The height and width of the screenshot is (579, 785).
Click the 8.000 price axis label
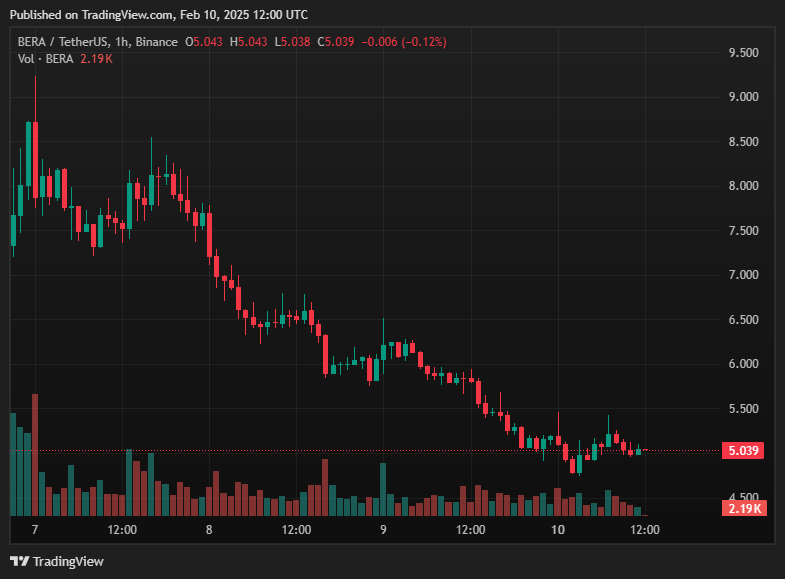coord(743,186)
